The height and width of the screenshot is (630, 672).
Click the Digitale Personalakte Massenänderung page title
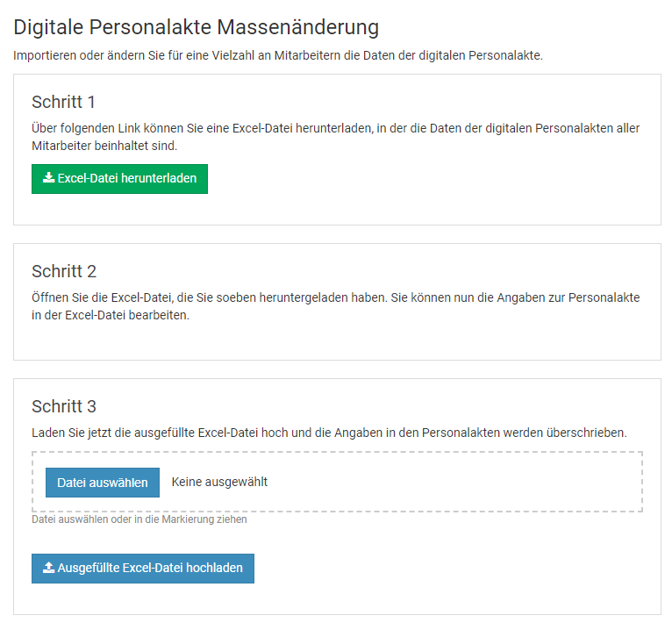(196, 27)
